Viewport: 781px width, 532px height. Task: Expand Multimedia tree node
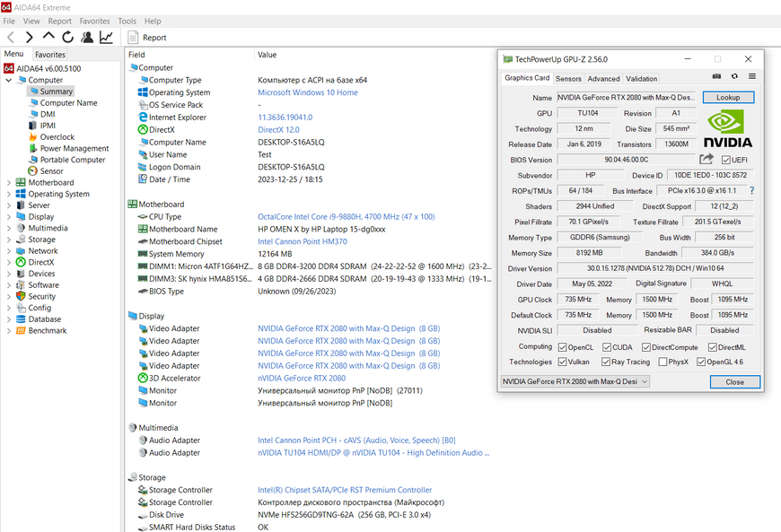tap(8, 229)
